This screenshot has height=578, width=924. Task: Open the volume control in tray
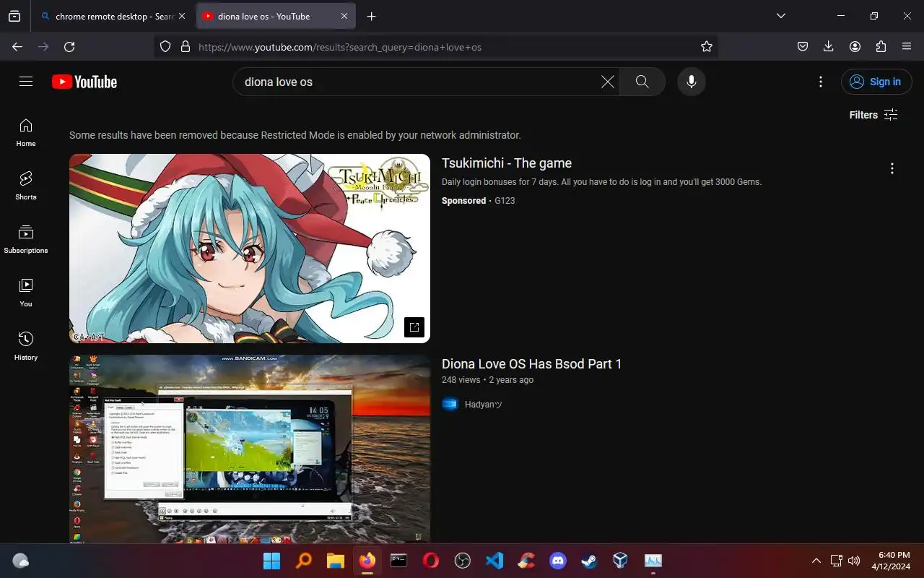pyautogui.click(x=855, y=561)
